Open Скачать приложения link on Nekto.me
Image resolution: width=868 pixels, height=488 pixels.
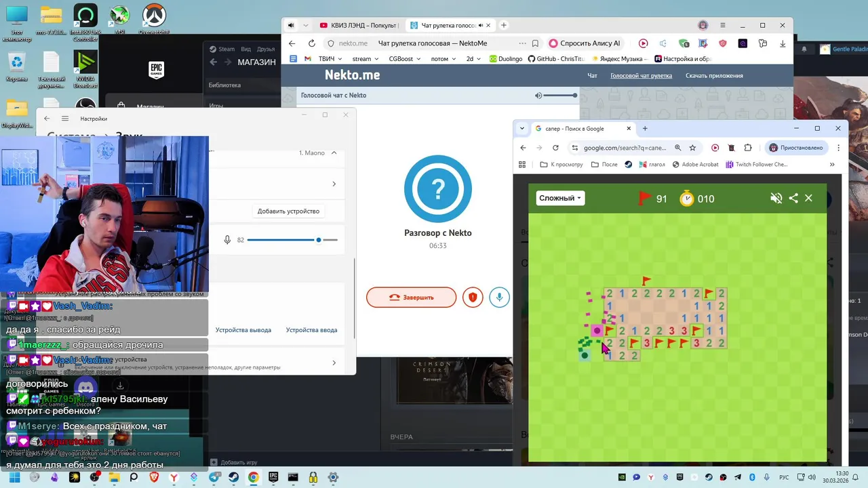point(714,75)
